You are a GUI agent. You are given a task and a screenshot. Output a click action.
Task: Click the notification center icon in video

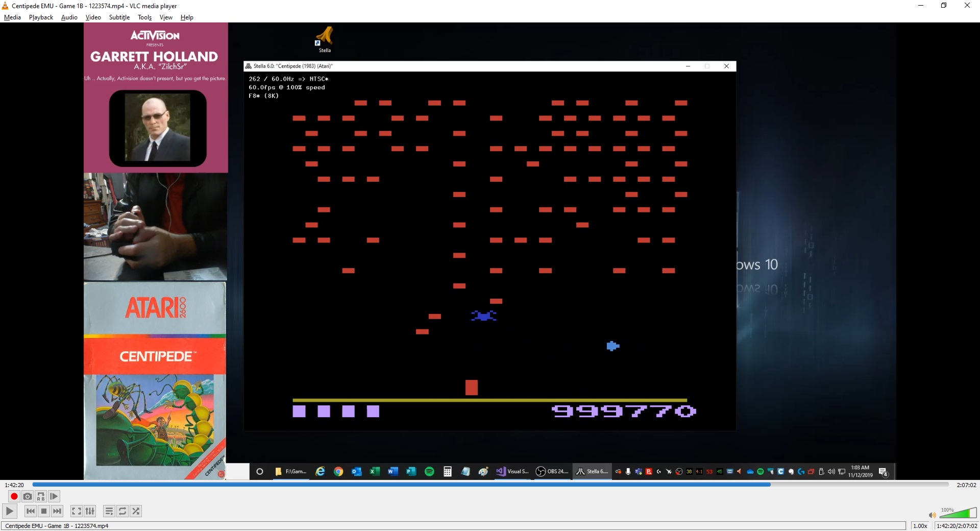click(884, 472)
